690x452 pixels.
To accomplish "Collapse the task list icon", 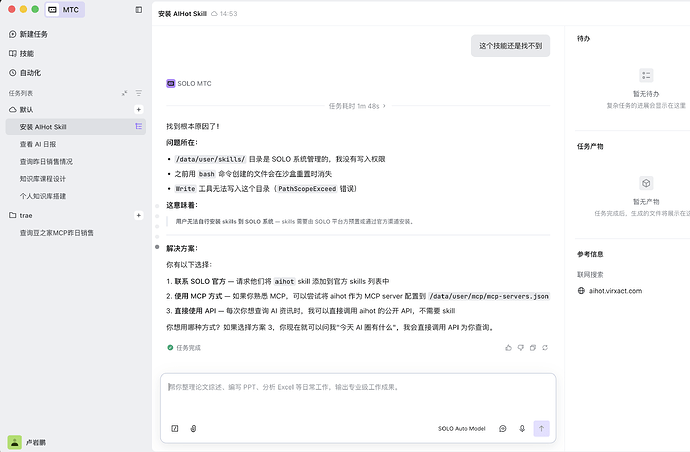I will click(125, 93).
